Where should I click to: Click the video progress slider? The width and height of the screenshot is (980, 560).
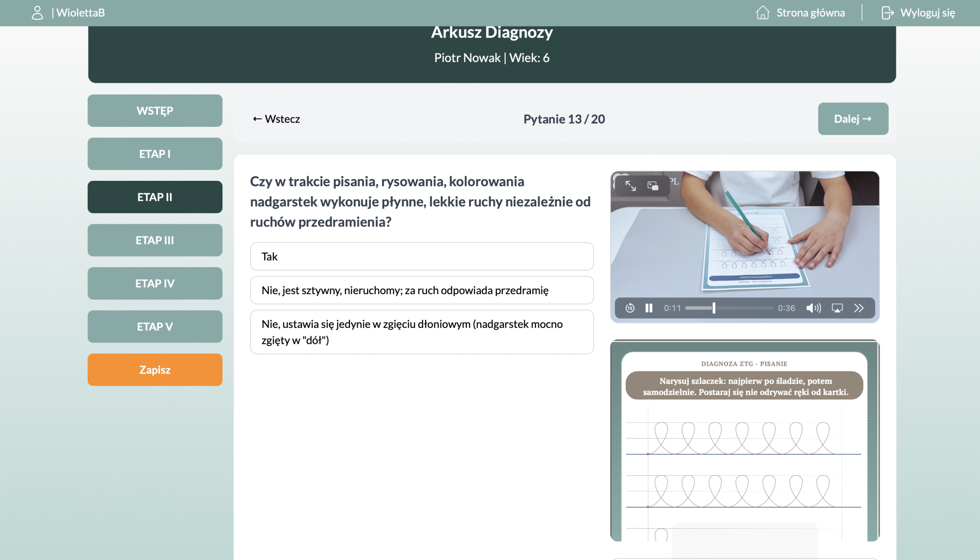pos(729,308)
